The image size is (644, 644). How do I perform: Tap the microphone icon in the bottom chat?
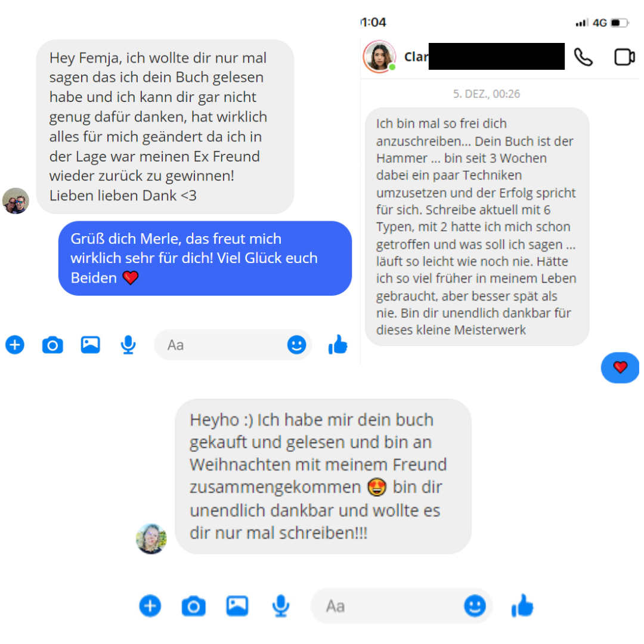(281, 606)
